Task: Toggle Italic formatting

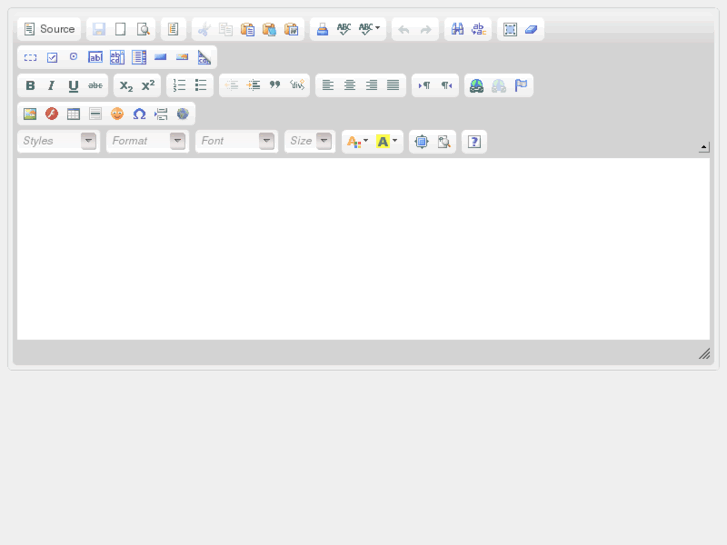Action: click(x=52, y=86)
